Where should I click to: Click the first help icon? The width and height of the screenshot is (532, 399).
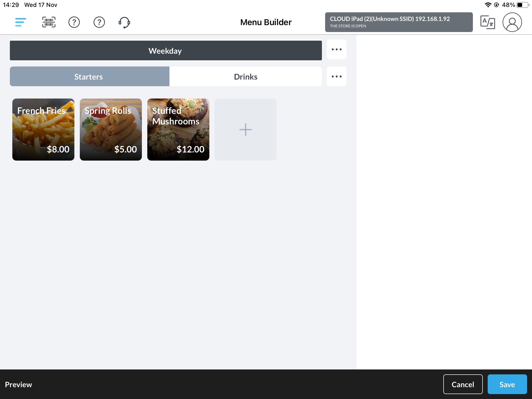click(x=74, y=22)
